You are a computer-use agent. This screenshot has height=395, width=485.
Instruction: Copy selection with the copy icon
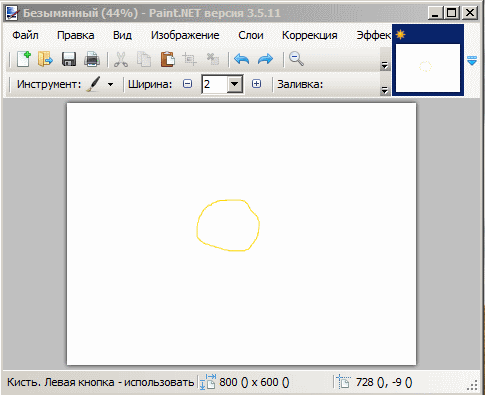144,59
